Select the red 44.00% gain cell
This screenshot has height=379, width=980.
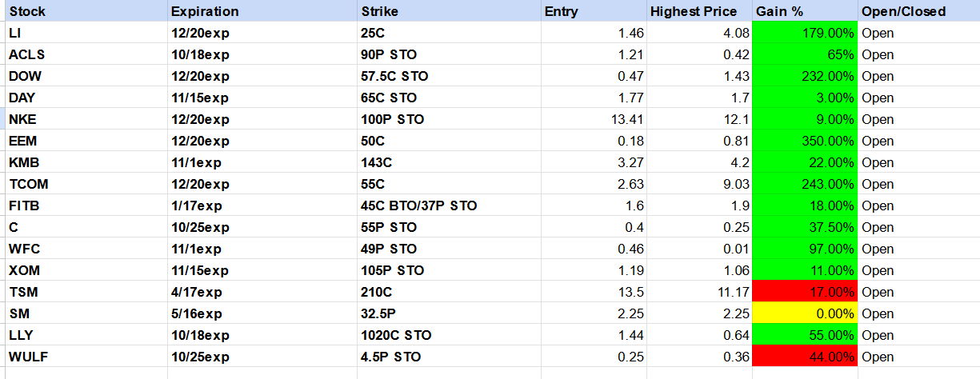pos(805,357)
